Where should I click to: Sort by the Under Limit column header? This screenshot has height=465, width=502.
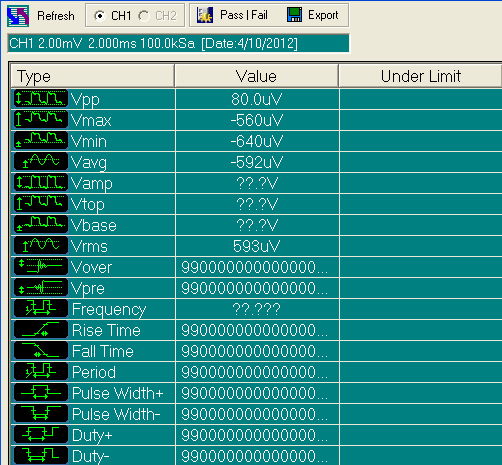click(420, 76)
